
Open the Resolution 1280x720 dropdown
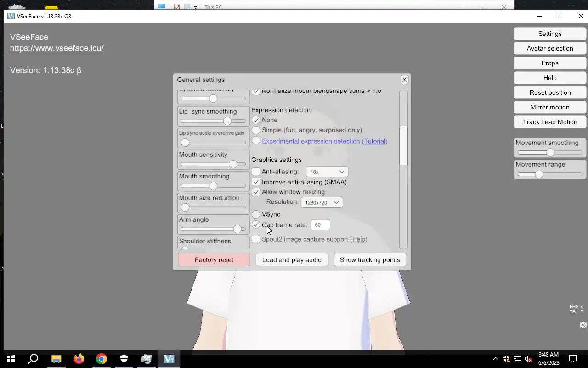321,202
